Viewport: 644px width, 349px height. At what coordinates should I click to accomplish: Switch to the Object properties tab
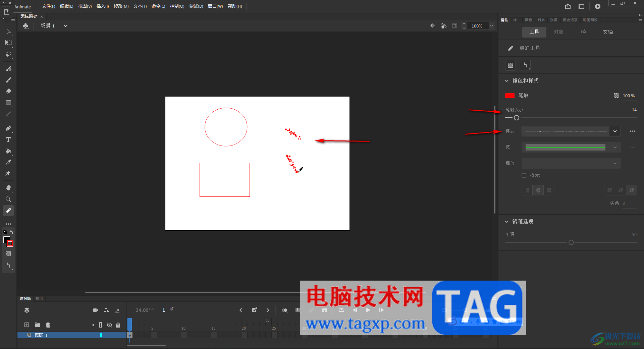point(559,32)
